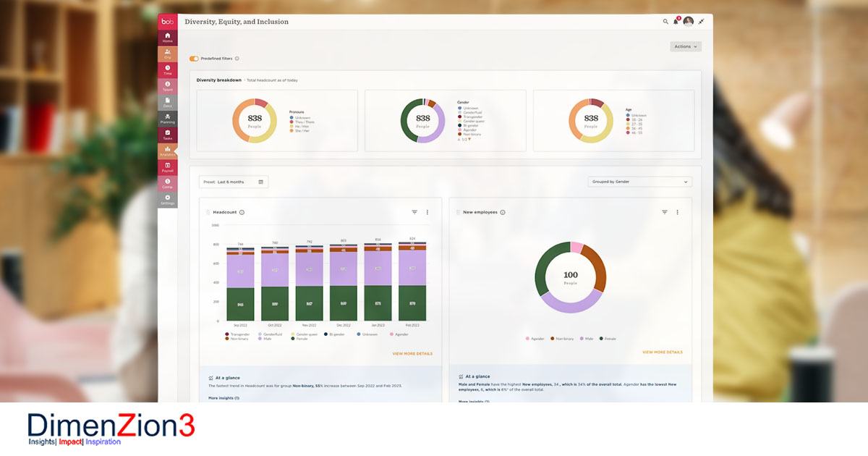
Task: Click the Feb 2023 green Female bar segment
Action: pos(412,303)
